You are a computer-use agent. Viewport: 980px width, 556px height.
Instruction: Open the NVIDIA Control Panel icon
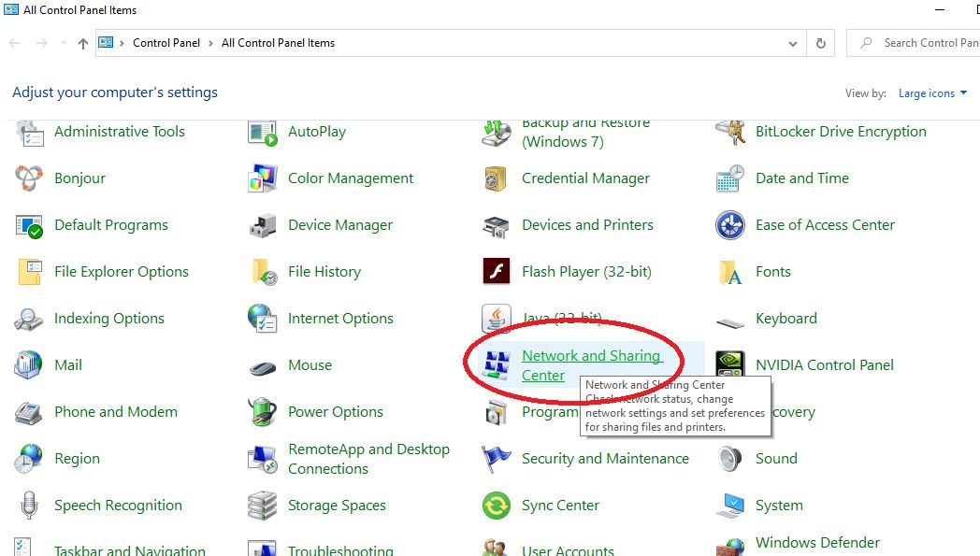pos(730,364)
